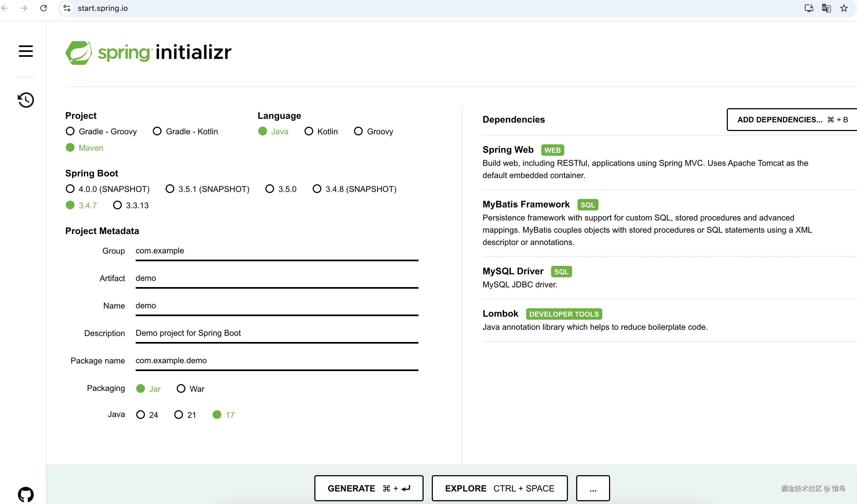Click the translate page icon
857x504 pixels.
[x=826, y=8]
